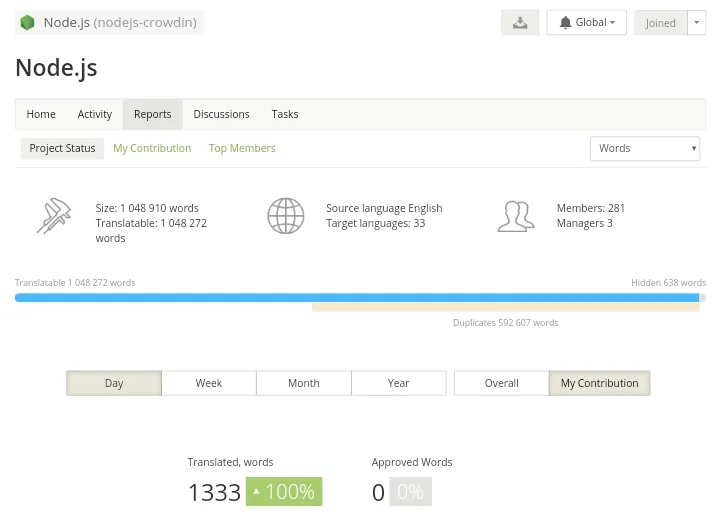Image resolution: width=720 pixels, height=520 pixels.
Task: Open the Node.js (nodejs-crowdin) project link
Action: click(x=110, y=23)
